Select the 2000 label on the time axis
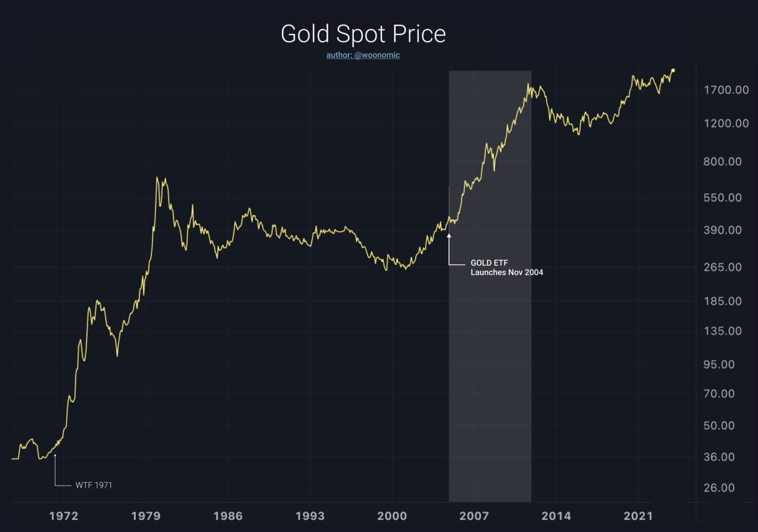758x532 pixels. click(392, 516)
